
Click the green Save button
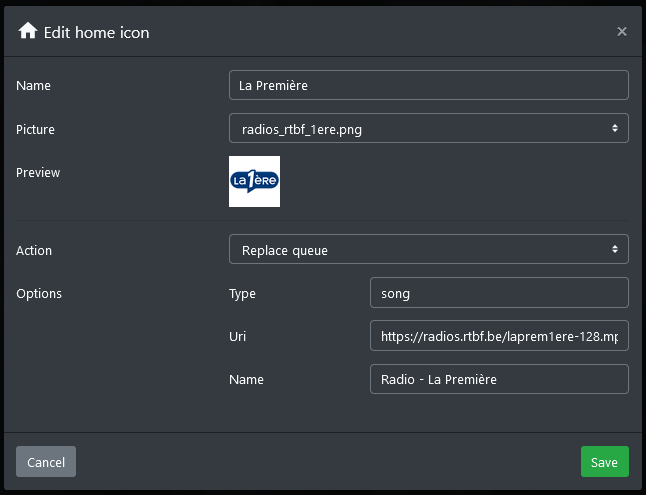click(604, 462)
